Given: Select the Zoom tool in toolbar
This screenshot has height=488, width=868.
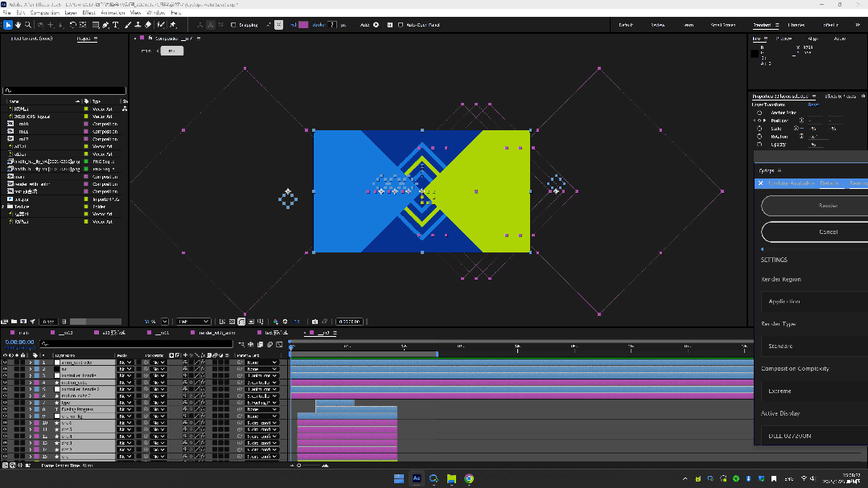Looking at the screenshot, I should pyautogui.click(x=27, y=25).
